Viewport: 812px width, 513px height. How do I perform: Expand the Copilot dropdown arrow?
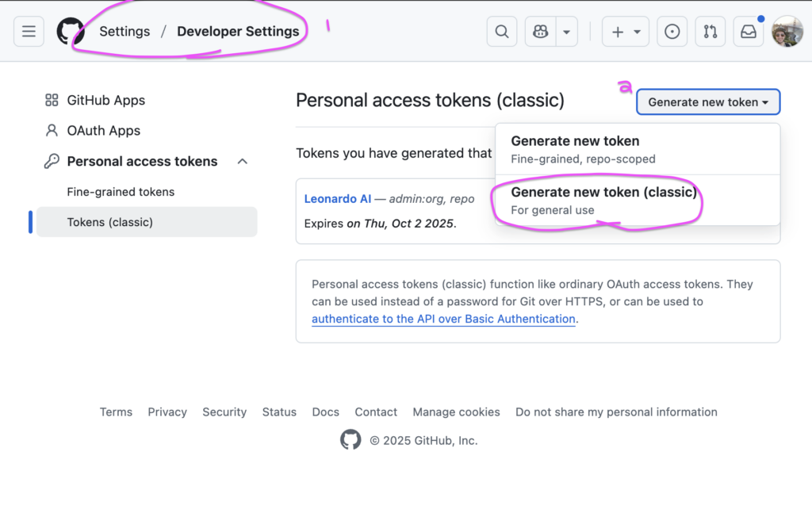pyautogui.click(x=567, y=32)
